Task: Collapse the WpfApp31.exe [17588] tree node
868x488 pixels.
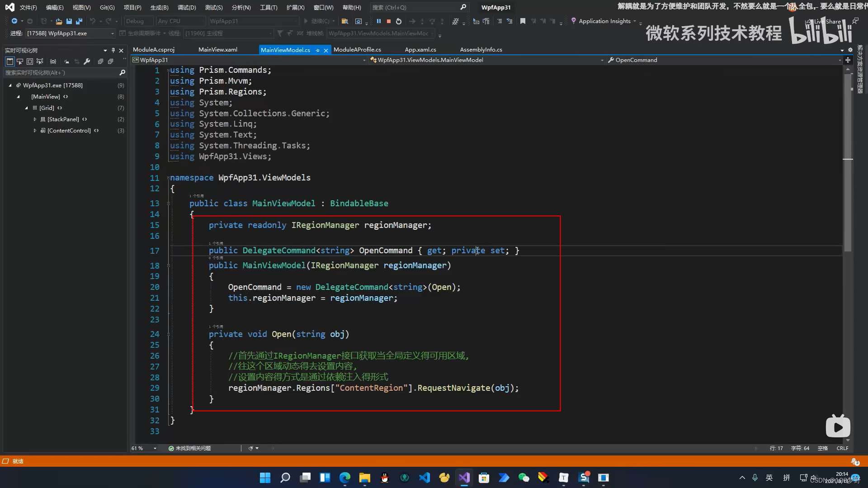Action: 10,85
